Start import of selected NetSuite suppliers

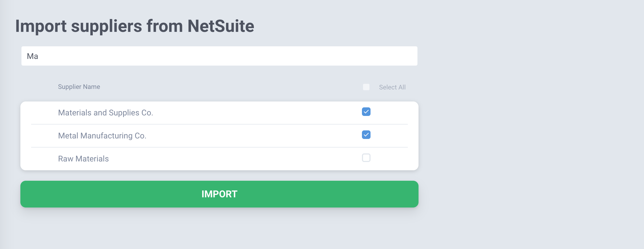coord(219,194)
